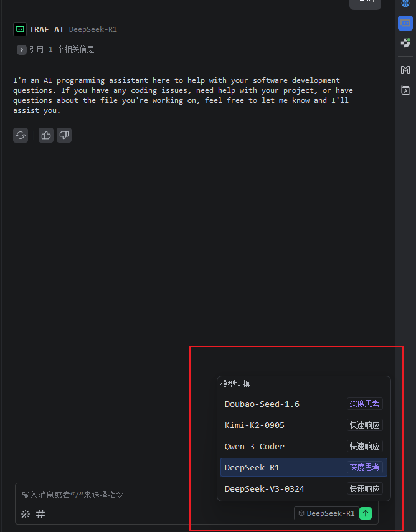This screenshot has height=532, width=416.
Task: Click the # context icon in input box
Action: click(x=40, y=514)
